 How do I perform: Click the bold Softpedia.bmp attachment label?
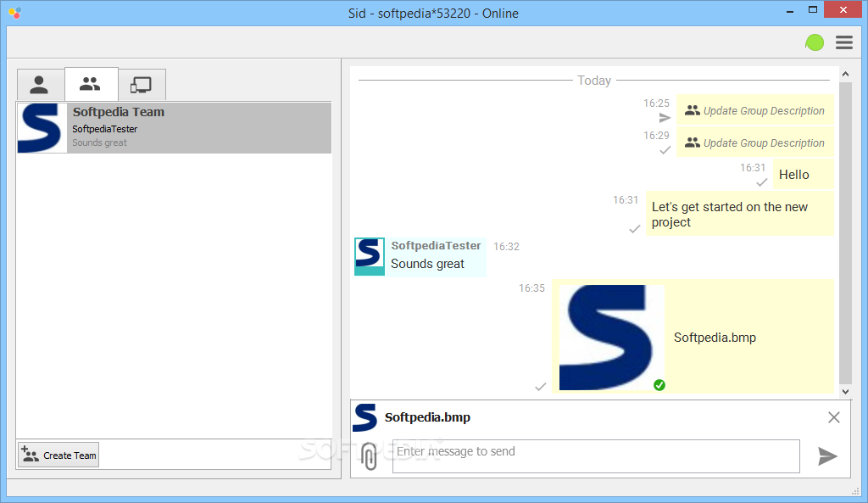tap(427, 417)
